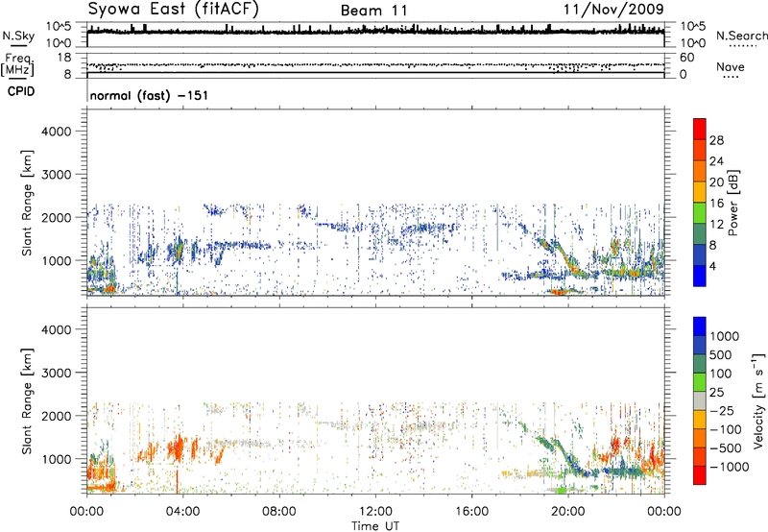Click the '-1000' value on Velocity colorbar

pyautogui.click(x=730, y=467)
